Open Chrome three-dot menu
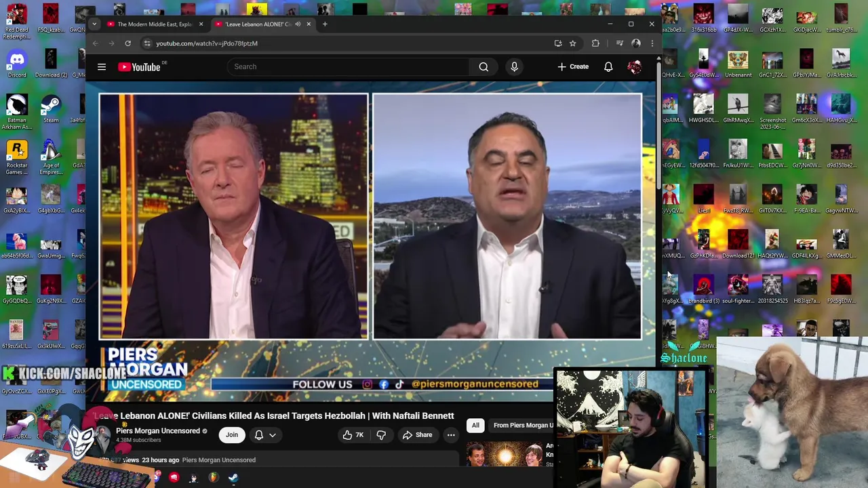868x488 pixels. click(652, 43)
